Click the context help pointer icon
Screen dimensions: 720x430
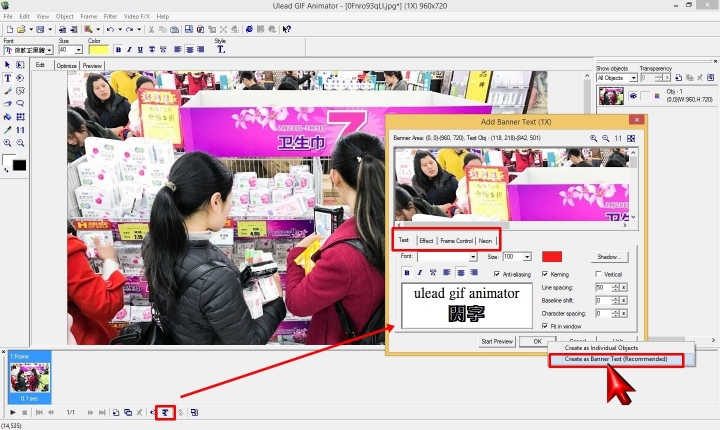point(287,29)
